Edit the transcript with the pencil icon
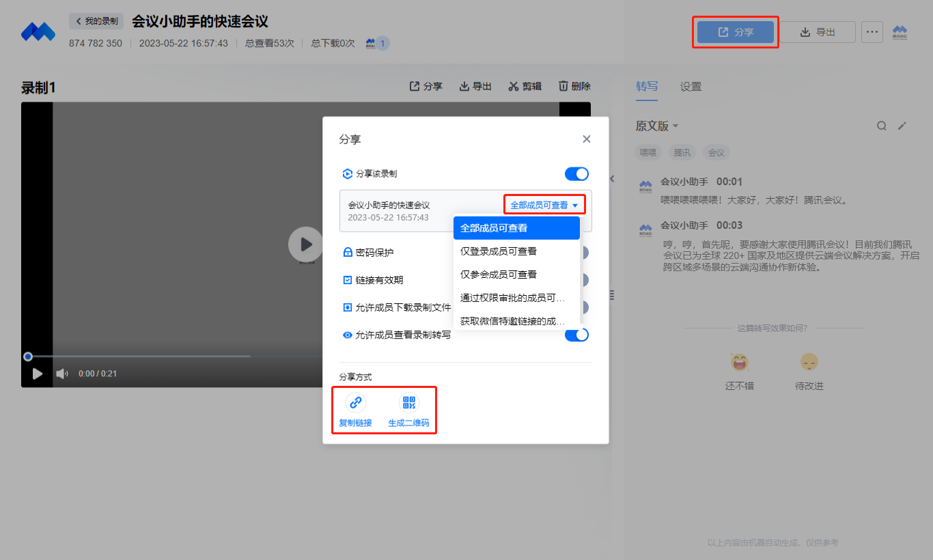Image resolution: width=933 pixels, height=560 pixels. coord(902,126)
